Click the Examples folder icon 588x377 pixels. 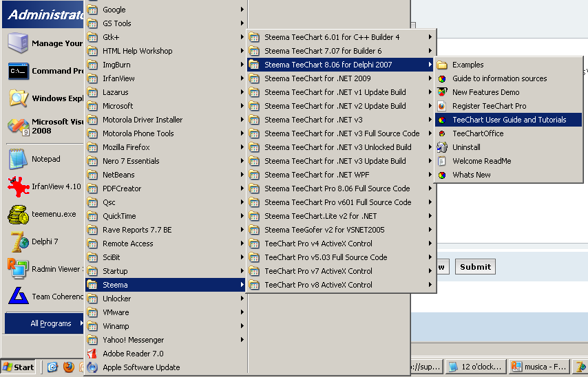[442, 65]
